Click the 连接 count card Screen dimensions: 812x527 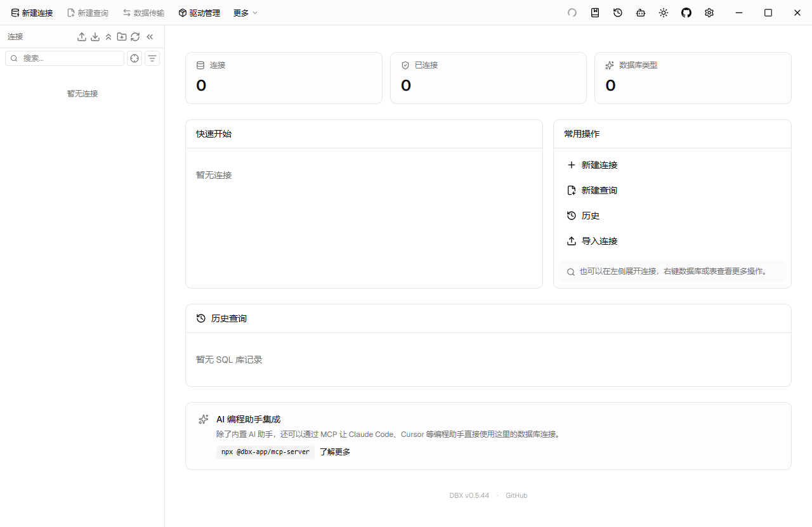284,78
